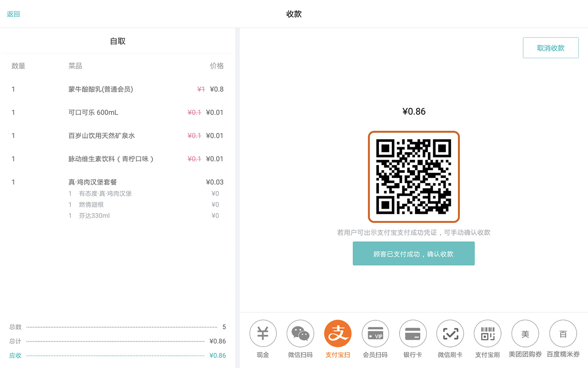The image size is (588, 368).
Task: Click the ¥0.8 price of 蒙牛酸酸乳
Action: tap(217, 89)
